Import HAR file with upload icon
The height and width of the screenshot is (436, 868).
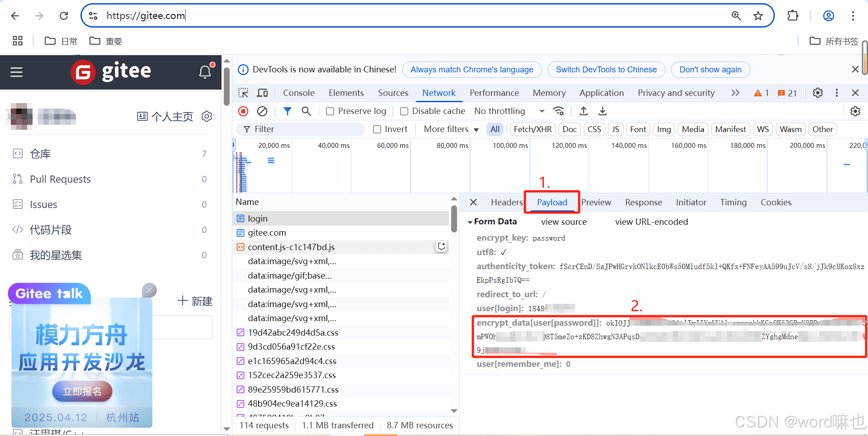tap(584, 111)
